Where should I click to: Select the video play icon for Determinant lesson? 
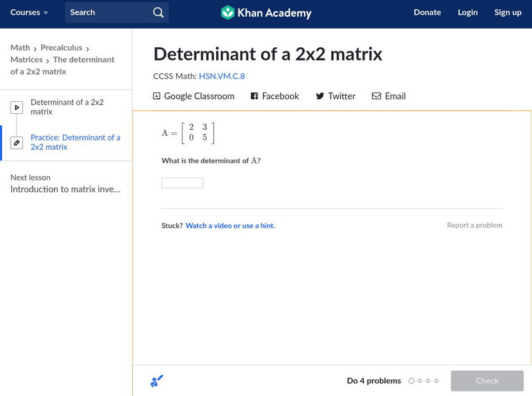(17, 107)
